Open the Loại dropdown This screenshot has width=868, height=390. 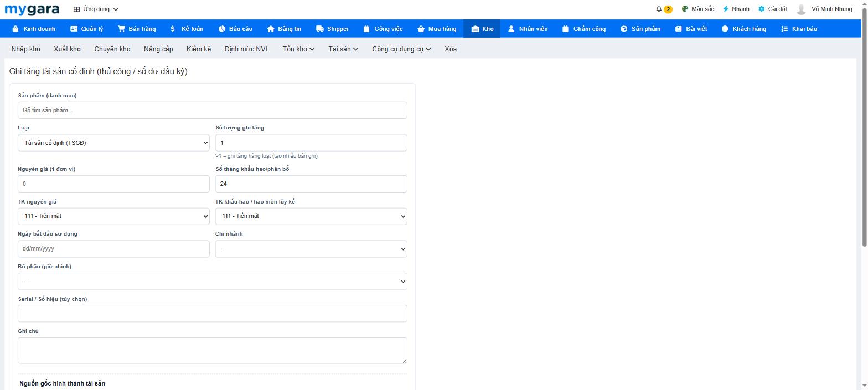[113, 143]
